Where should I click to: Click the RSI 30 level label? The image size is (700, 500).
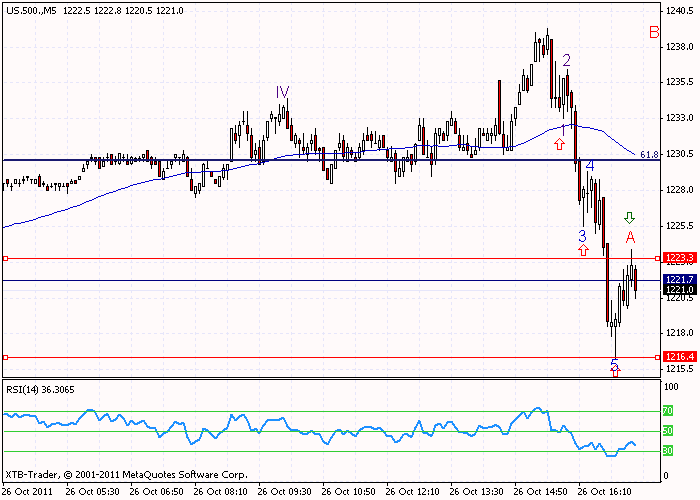point(668,451)
